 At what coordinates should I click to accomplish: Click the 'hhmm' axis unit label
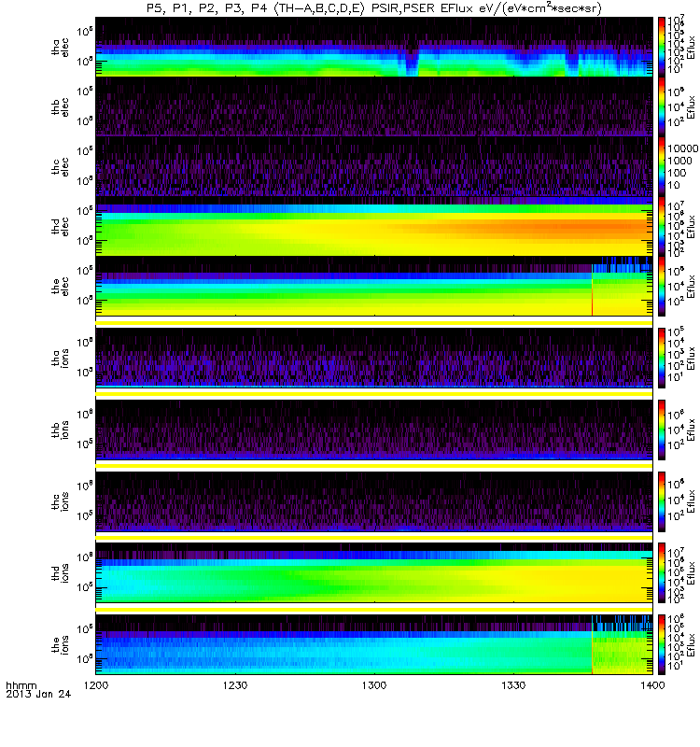[21, 685]
